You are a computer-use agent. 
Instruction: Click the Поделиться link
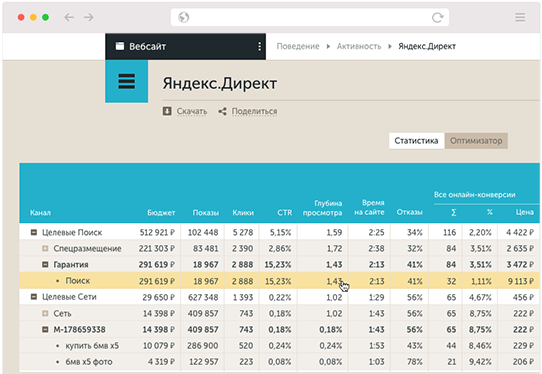pos(254,111)
